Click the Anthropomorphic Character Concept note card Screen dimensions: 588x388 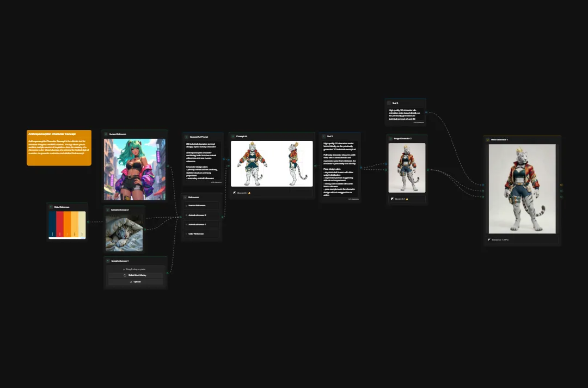click(x=59, y=147)
